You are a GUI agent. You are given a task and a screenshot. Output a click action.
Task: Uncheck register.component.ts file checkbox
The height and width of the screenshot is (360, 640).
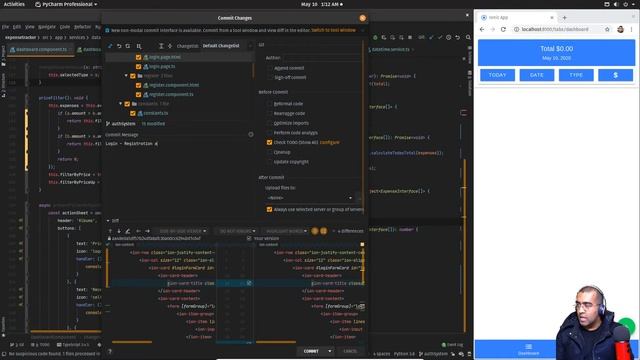[138, 95]
